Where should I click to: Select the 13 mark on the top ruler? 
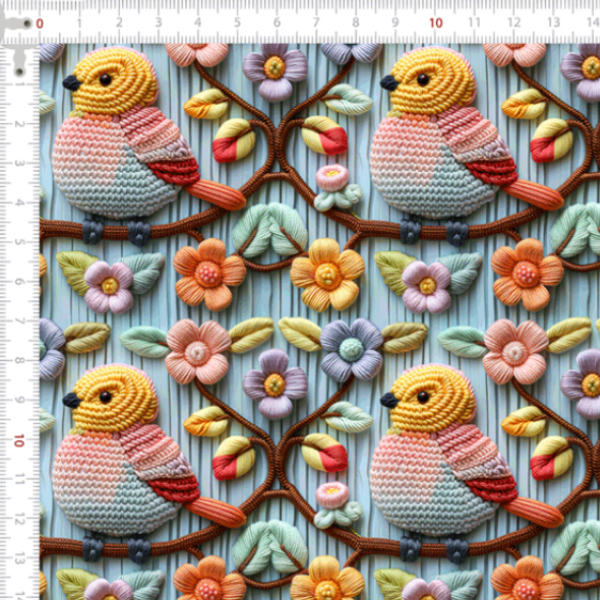tap(553, 22)
